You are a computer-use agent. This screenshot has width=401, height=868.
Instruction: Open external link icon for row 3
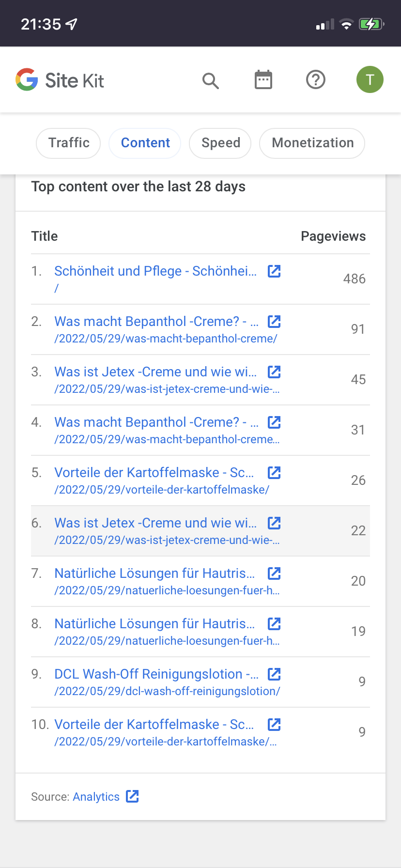click(x=275, y=372)
